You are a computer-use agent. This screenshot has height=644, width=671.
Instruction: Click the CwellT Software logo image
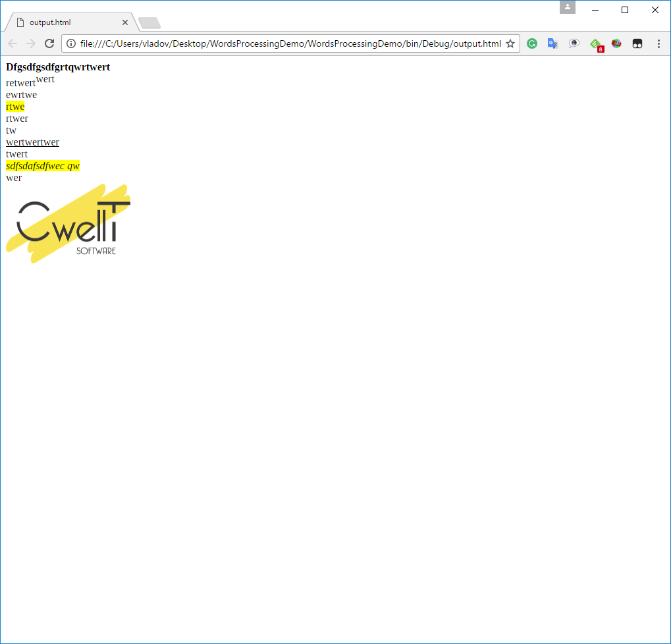click(68, 223)
